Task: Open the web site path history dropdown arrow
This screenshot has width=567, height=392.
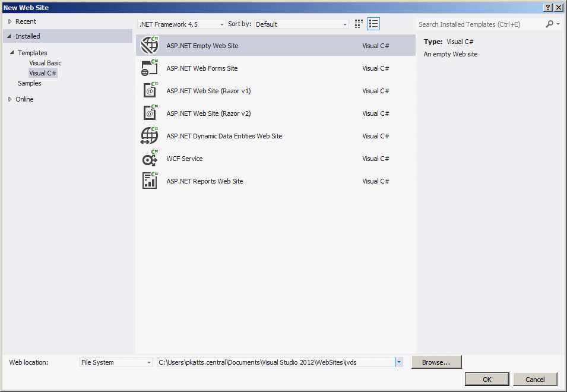Action: pos(399,362)
